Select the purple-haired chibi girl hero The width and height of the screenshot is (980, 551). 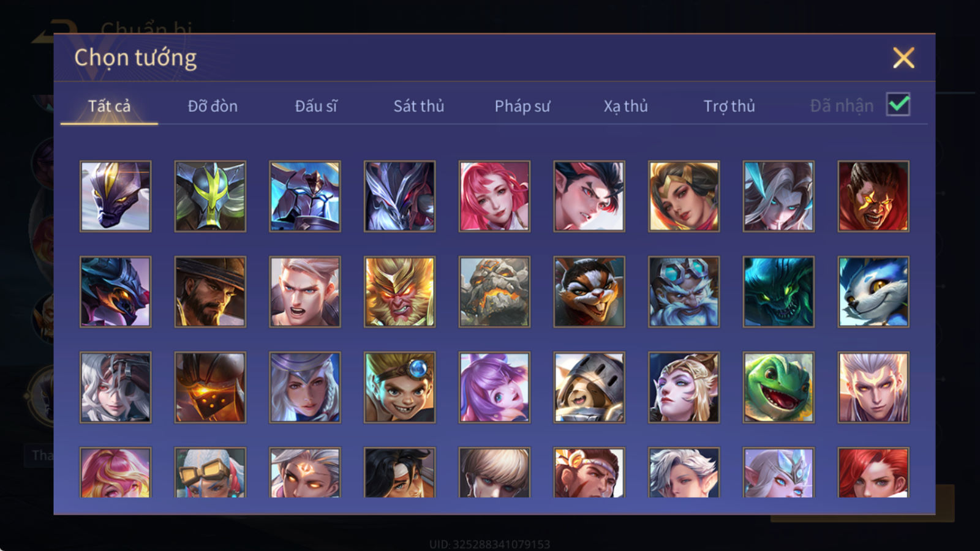[x=494, y=387]
